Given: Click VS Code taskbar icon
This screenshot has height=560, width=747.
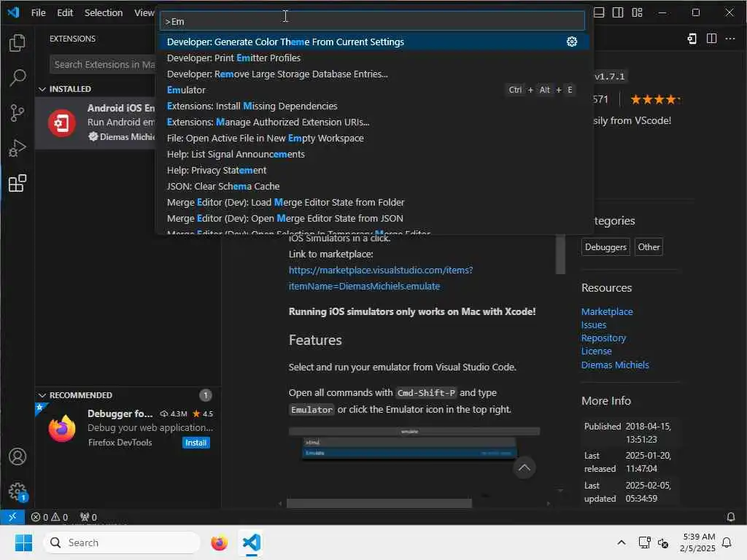Looking at the screenshot, I should (x=252, y=542).
